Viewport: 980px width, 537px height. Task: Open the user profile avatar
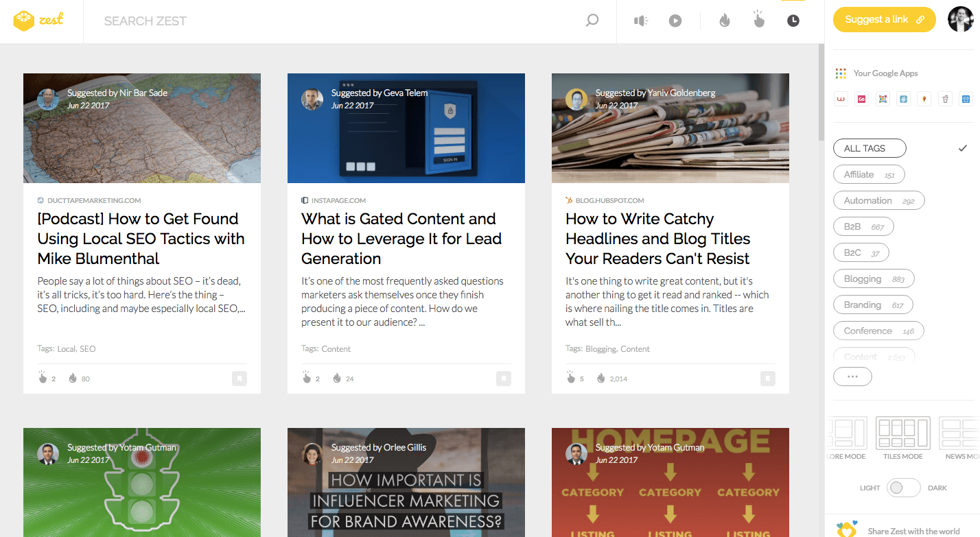[961, 19]
